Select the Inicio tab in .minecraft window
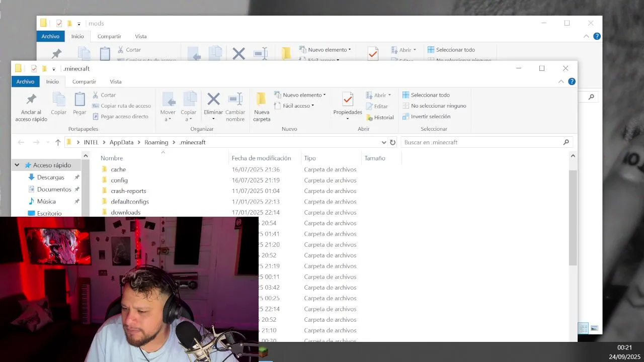 coord(52,81)
